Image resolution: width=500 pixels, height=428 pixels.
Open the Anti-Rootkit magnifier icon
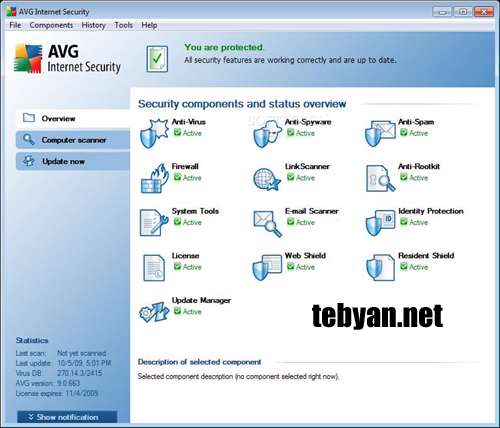click(x=380, y=178)
